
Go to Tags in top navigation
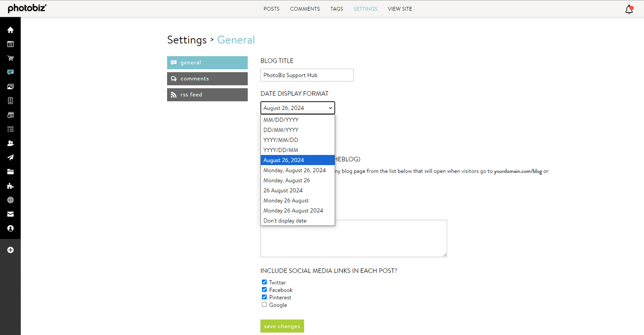click(337, 9)
